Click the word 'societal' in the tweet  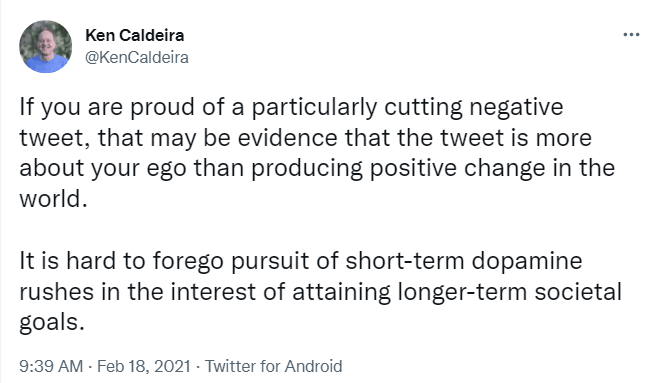[x=578, y=292]
